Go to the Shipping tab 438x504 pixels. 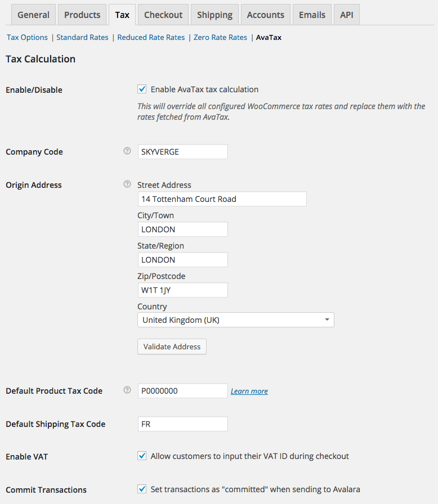[x=214, y=15]
